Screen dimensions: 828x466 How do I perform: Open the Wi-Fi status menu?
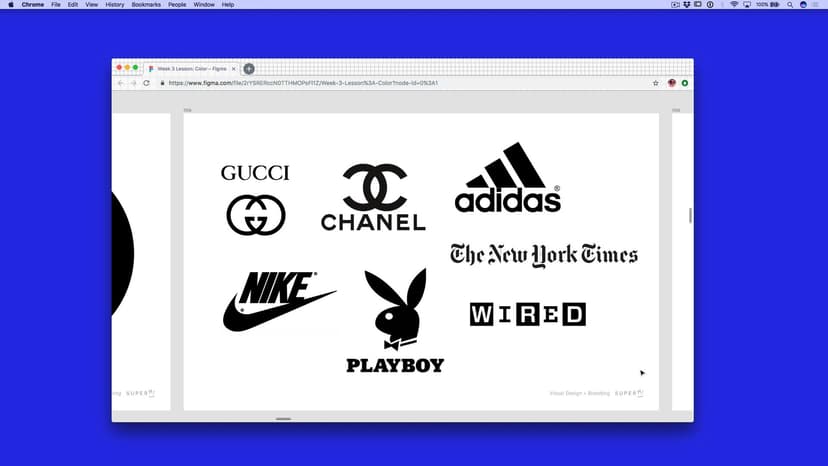(734, 4)
